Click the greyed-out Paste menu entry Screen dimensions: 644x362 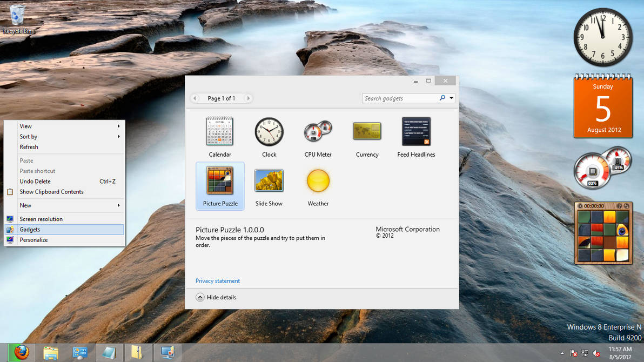click(x=64, y=160)
